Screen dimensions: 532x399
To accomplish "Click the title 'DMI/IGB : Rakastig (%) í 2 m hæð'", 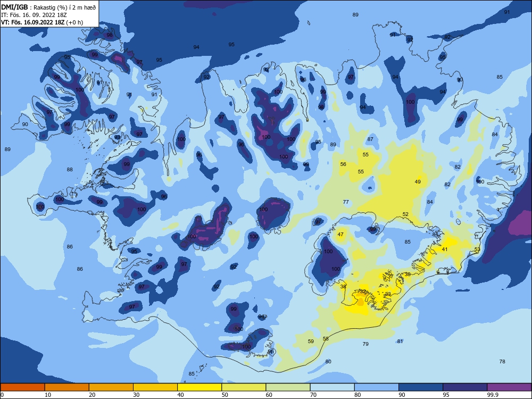I will click(x=48, y=7).
